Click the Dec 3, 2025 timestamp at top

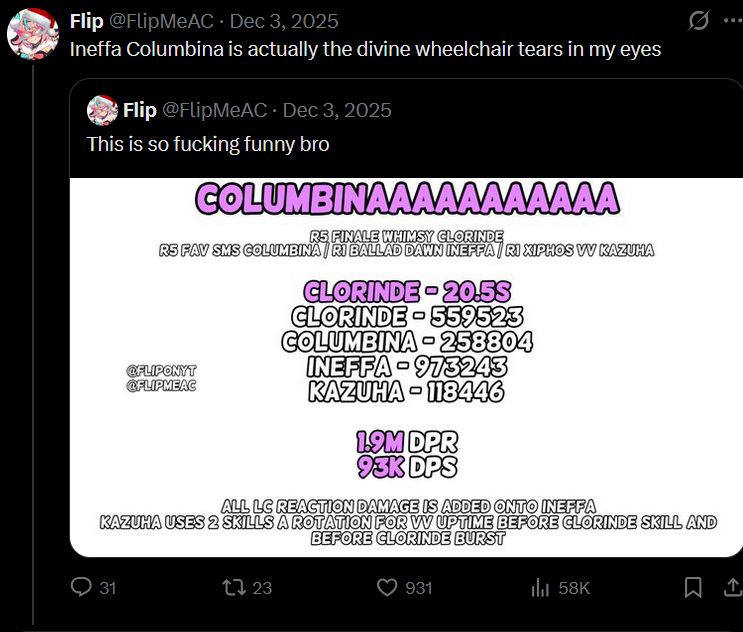coord(284,21)
